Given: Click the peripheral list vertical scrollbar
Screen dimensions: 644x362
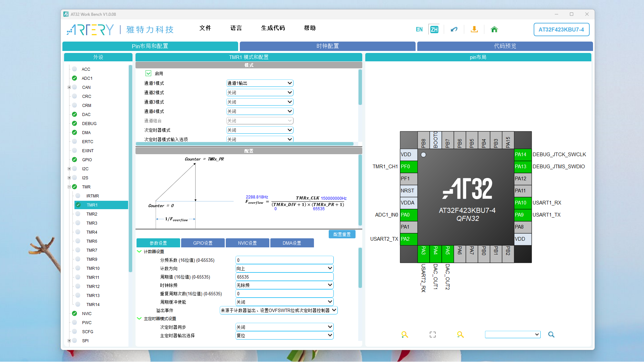Looking at the screenshot, I should [x=130, y=169].
